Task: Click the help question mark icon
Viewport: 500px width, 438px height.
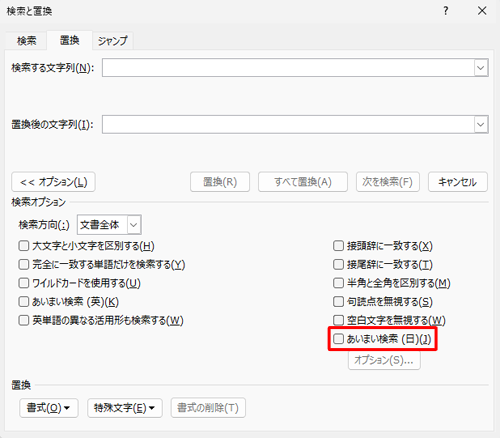Action: point(446,11)
